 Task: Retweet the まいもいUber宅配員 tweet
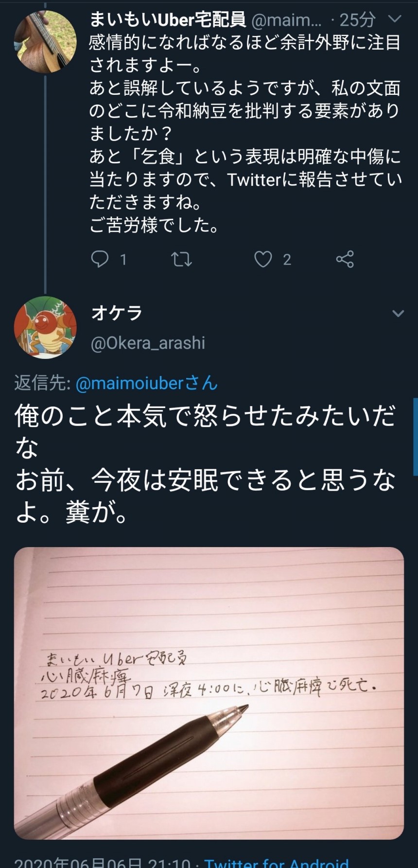182,259
